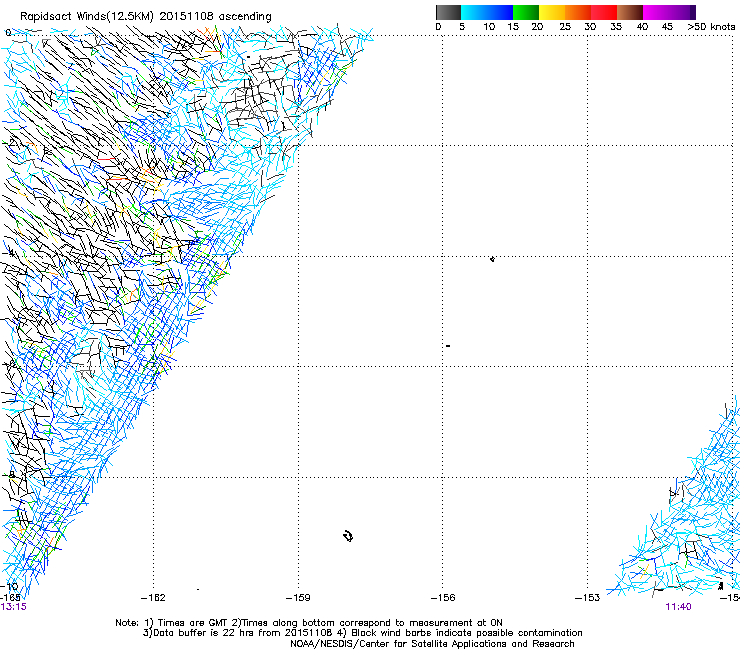
Task: Click the '40' legend scale label
Action: (642, 27)
